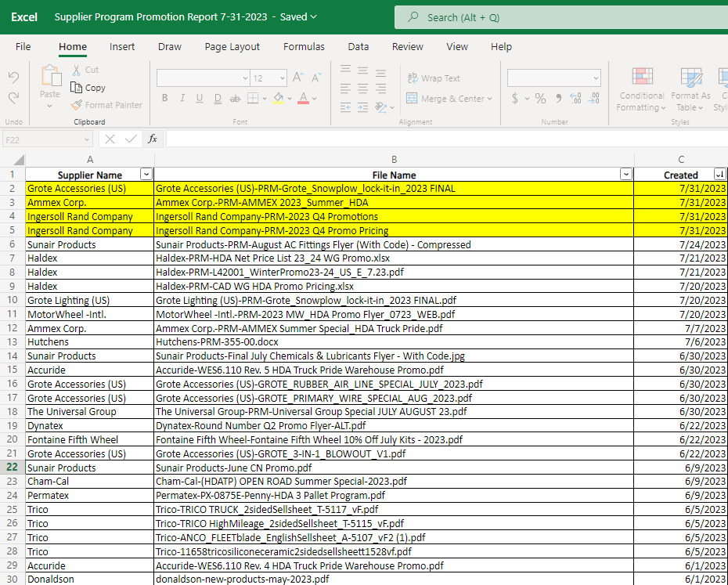
Task: Toggle Wrap Text
Action: [434, 78]
